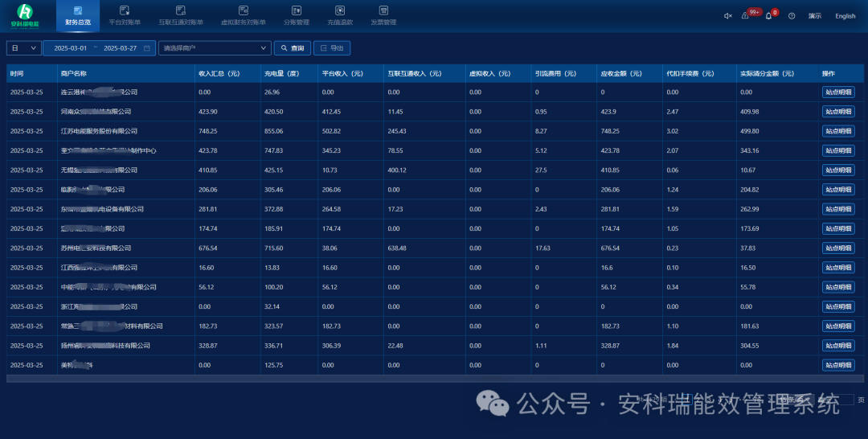
Task: Open 站点明细 for row with 收入 328.87
Action: pos(838,346)
